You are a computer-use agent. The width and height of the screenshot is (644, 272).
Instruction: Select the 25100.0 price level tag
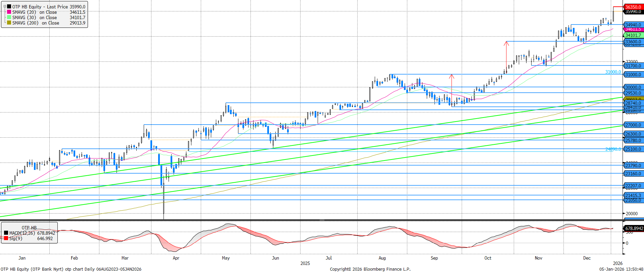tap(633, 149)
